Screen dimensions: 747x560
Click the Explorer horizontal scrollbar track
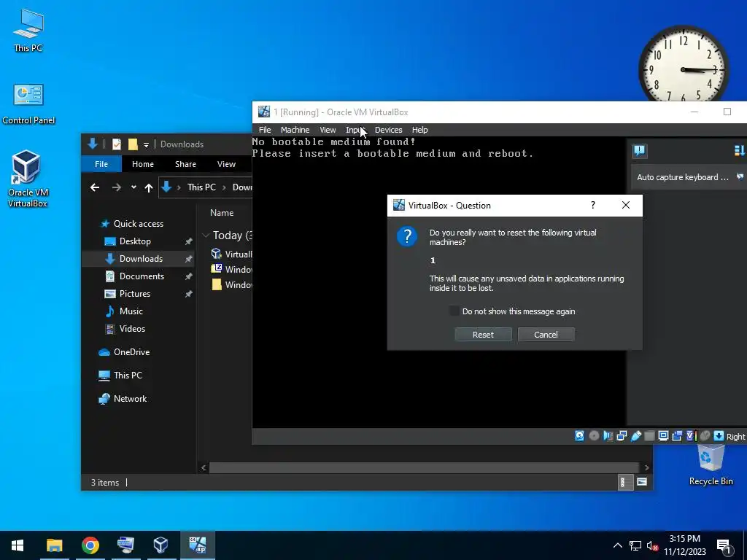[x=424, y=467]
